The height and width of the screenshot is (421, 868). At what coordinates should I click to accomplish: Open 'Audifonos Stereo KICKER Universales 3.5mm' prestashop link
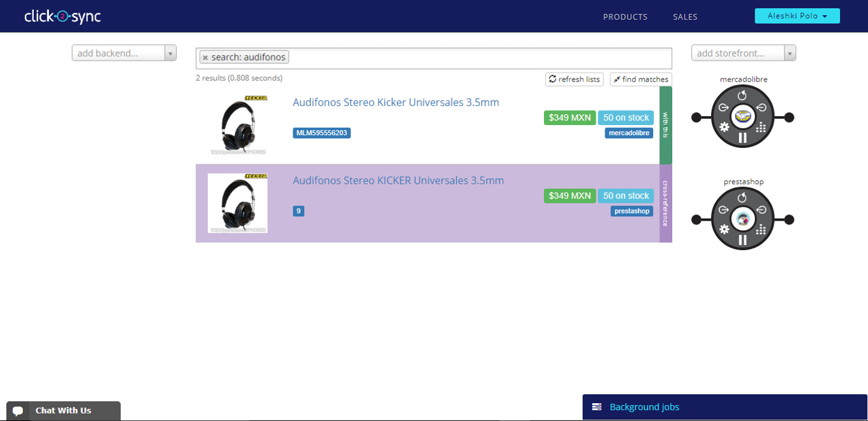pyautogui.click(x=398, y=181)
